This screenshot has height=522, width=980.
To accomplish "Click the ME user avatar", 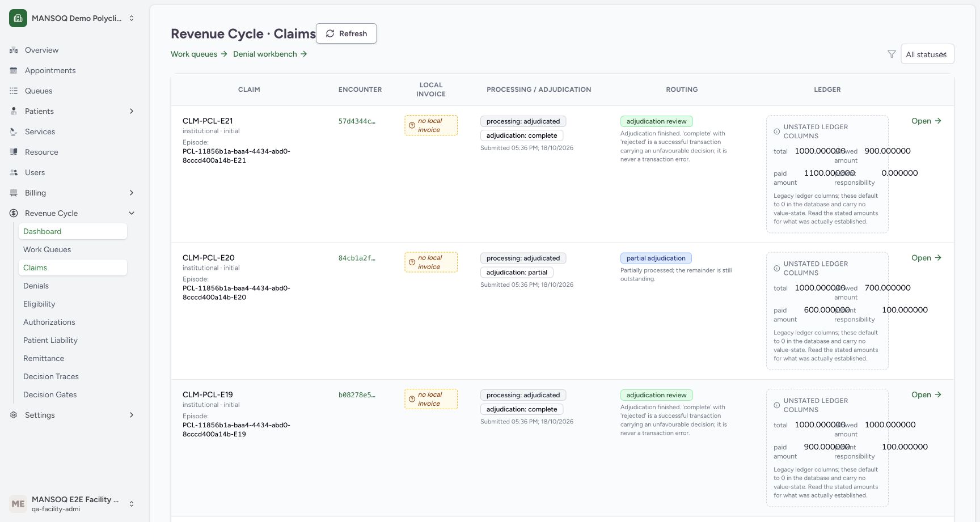I will point(18,504).
